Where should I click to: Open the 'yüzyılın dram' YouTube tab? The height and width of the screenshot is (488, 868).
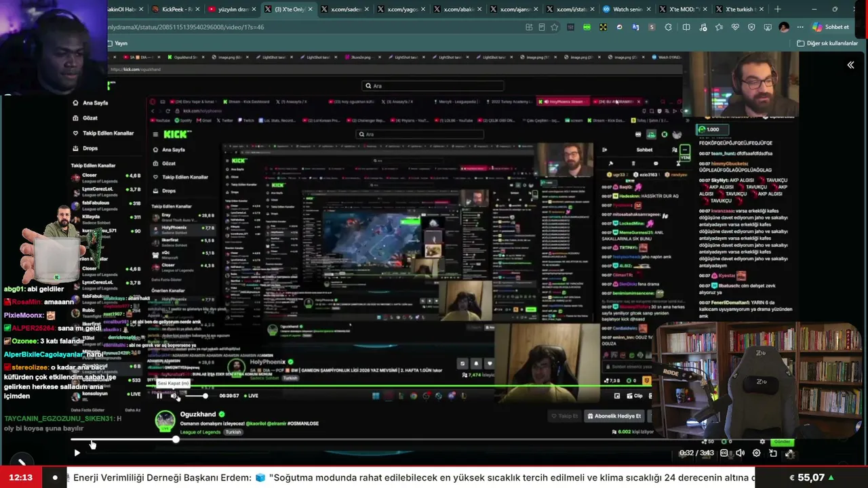[x=232, y=9]
